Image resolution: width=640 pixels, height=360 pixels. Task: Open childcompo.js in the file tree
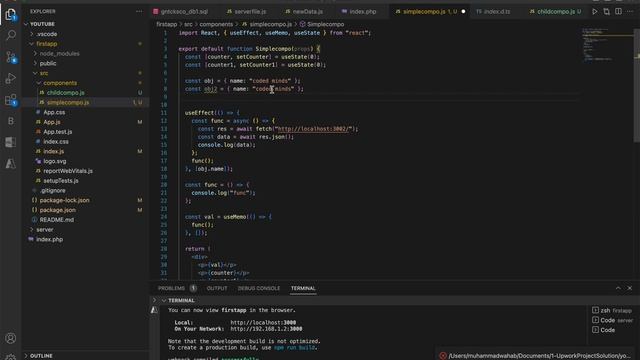coord(65,93)
